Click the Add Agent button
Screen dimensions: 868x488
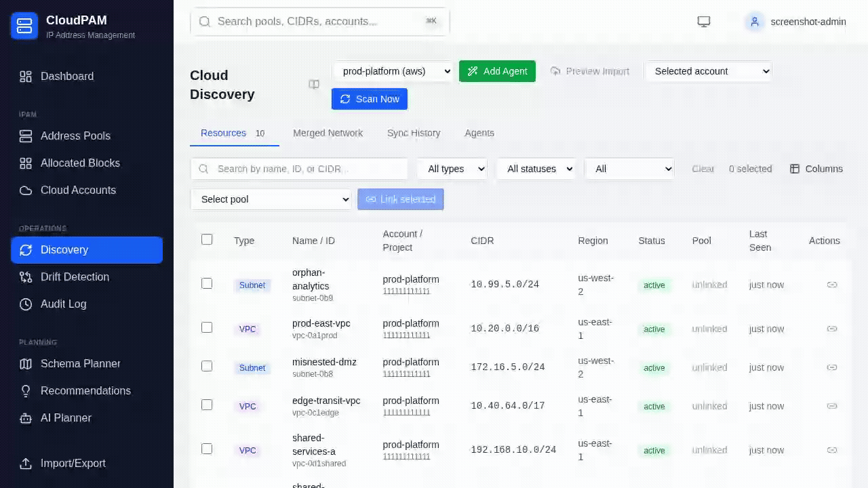[497, 71]
